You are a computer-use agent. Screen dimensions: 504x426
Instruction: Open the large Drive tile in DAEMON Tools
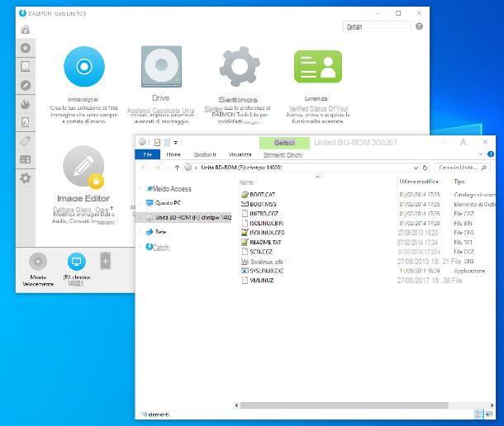161,67
